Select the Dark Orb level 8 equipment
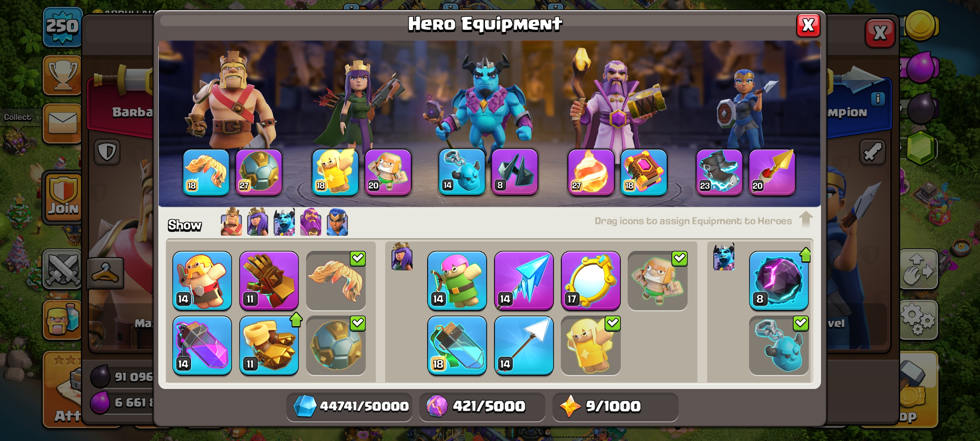This screenshot has height=441, width=980. (779, 281)
